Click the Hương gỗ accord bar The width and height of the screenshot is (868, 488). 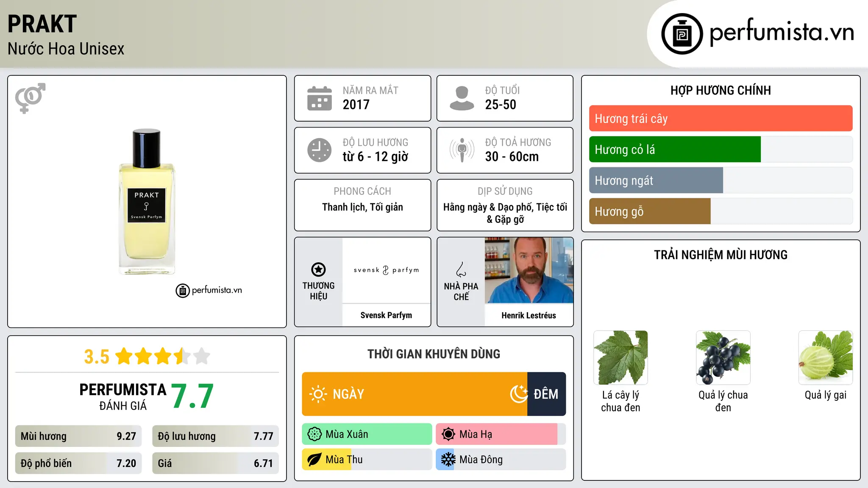[x=721, y=211]
